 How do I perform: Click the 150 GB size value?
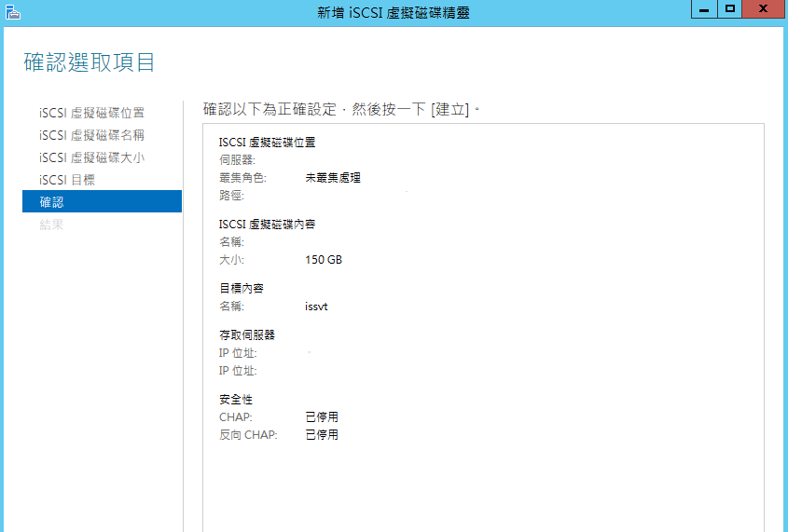pyautogui.click(x=324, y=260)
